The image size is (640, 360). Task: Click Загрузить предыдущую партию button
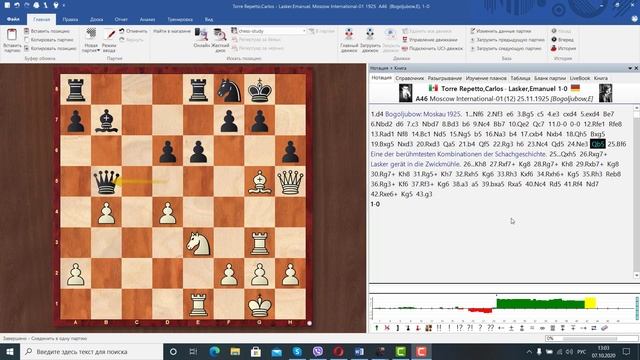(x=507, y=40)
